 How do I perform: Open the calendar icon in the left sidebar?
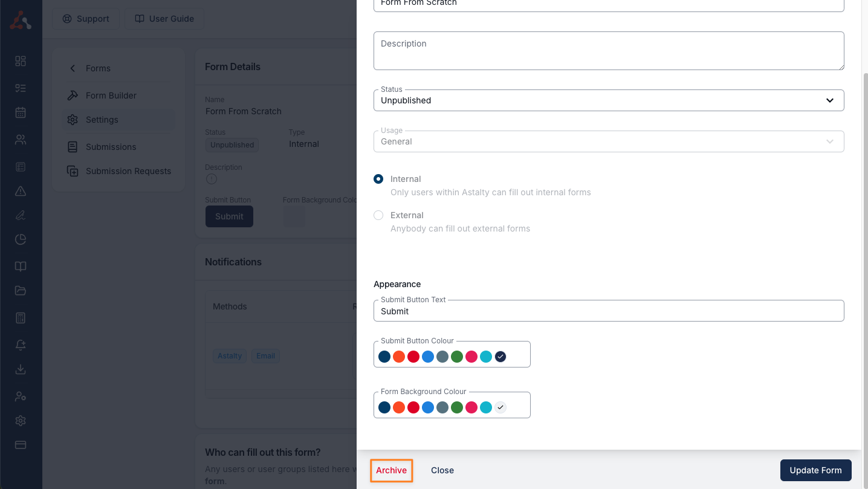click(x=21, y=112)
